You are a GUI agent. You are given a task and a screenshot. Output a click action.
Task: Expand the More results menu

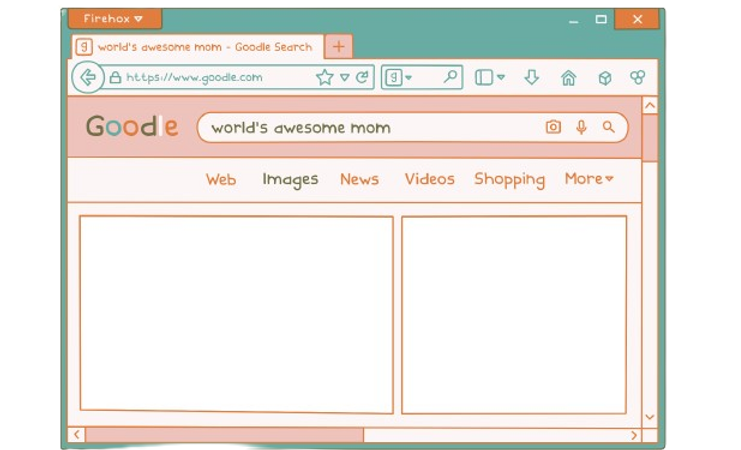click(x=589, y=179)
